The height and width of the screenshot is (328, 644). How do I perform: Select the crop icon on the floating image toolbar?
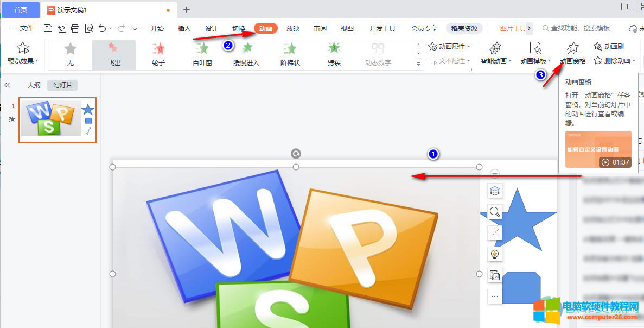click(494, 232)
